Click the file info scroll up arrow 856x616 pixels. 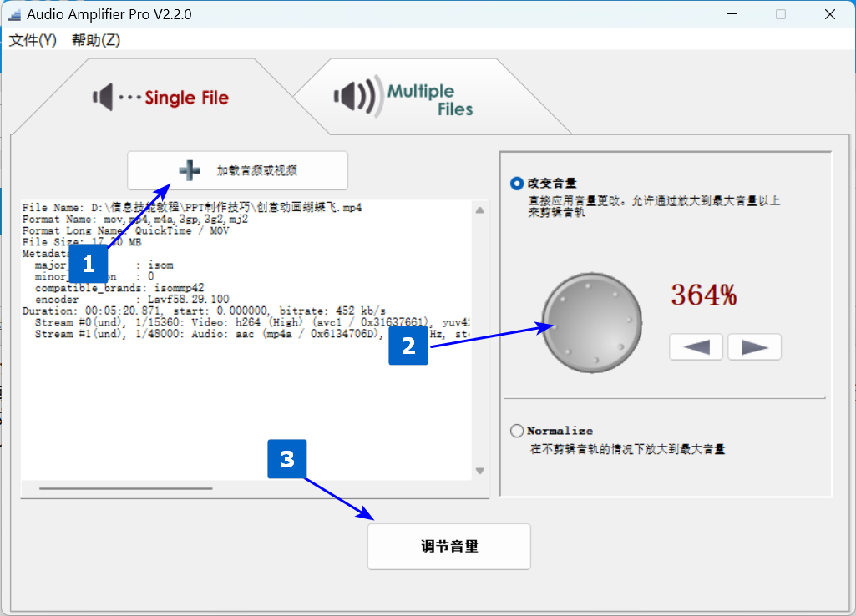point(479,210)
